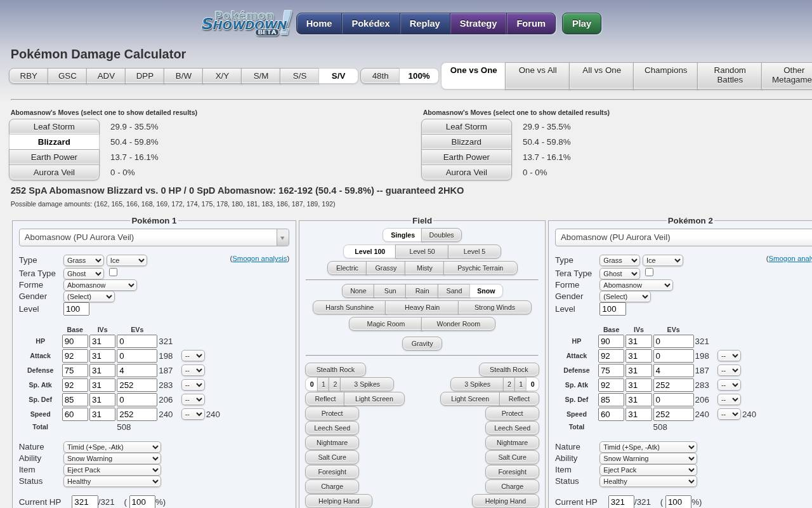Viewport: 812px width, 508px height.
Task: Expand the Forme dropdown for Pokémon 1
Action: [x=100, y=285]
